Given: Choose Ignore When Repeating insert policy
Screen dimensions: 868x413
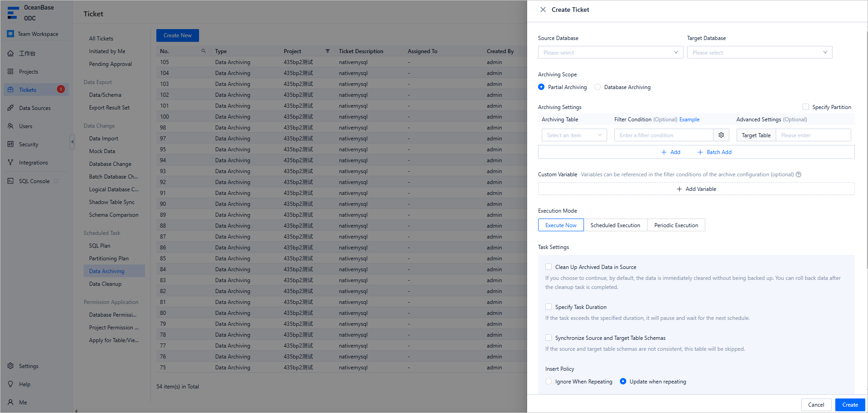Looking at the screenshot, I should tap(549, 382).
